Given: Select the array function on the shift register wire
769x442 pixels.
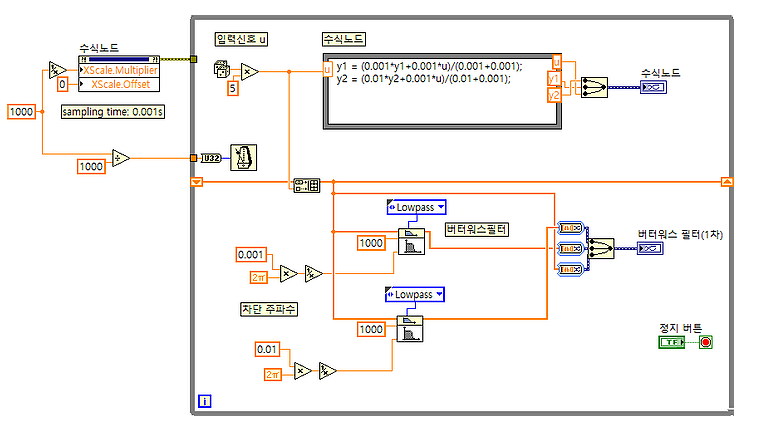Looking at the screenshot, I should (x=307, y=185).
